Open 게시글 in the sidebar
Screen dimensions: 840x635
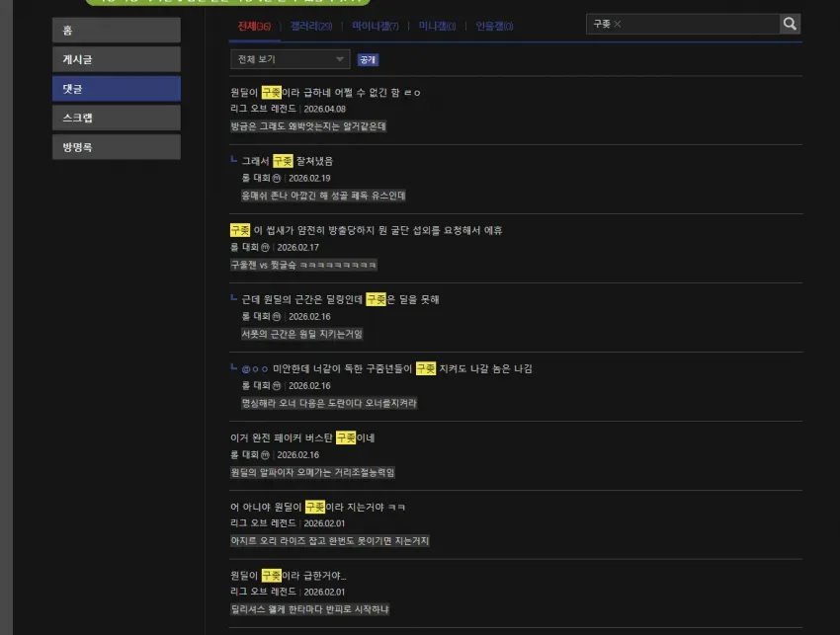click(x=117, y=59)
